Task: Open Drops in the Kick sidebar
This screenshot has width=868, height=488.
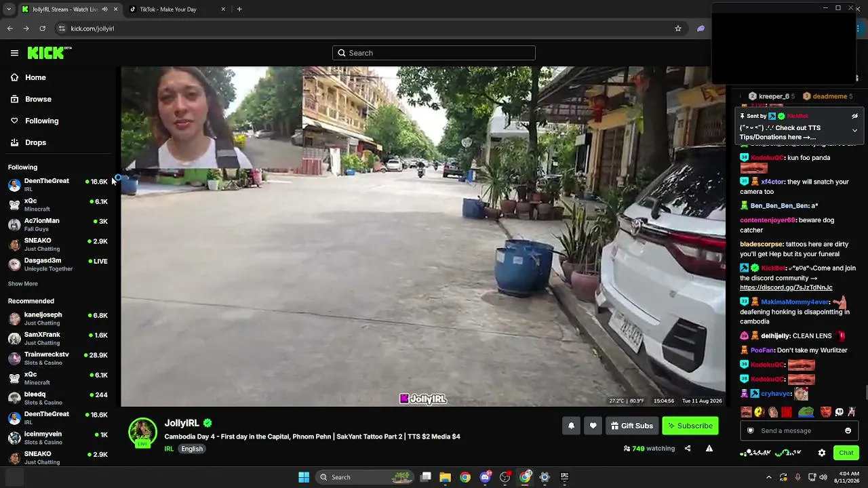Action: (x=35, y=142)
